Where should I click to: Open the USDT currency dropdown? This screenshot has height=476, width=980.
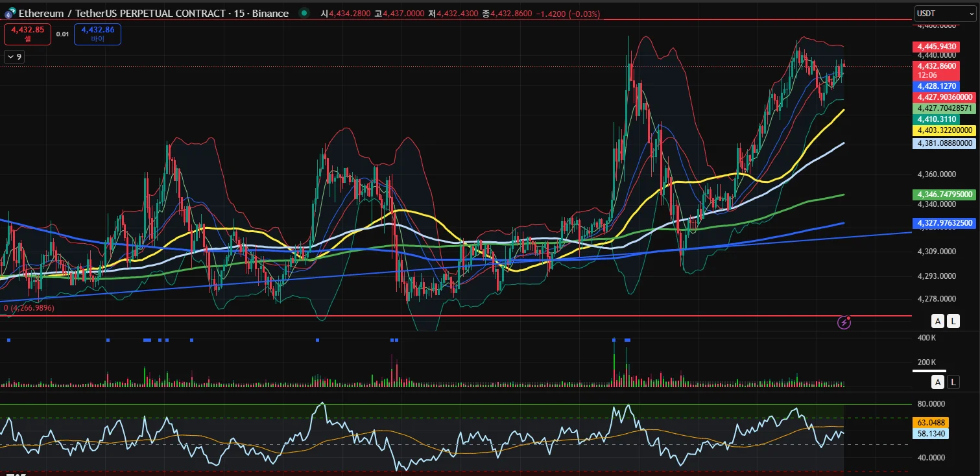click(945, 13)
